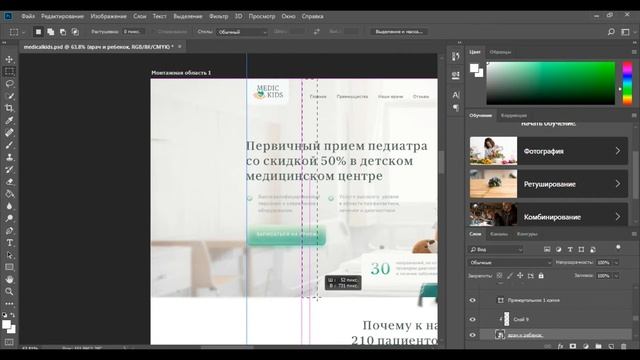Pick a color in the color field
The width and height of the screenshot is (640, 360).
tap(551, 83)
